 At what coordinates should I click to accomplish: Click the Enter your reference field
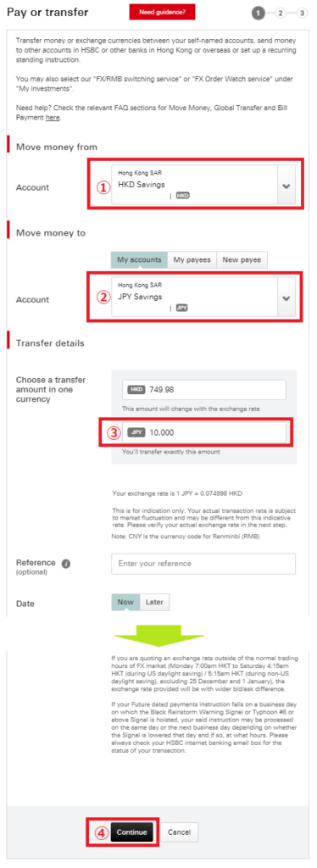click(203, 564)
